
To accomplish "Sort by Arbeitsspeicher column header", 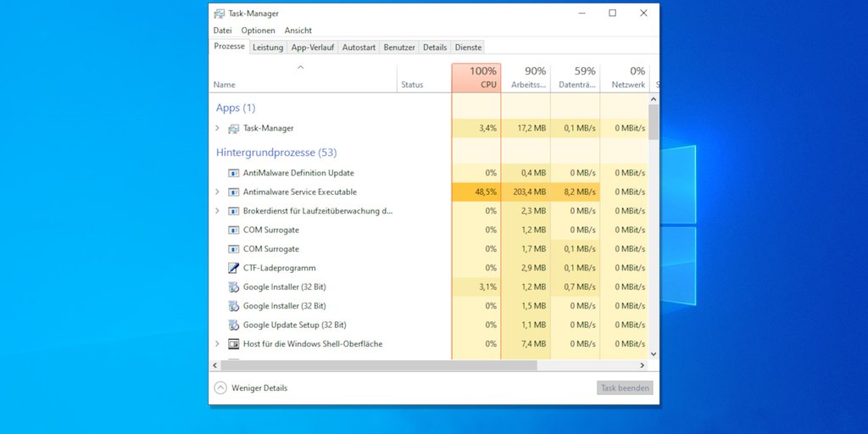I will pos(526,77).
